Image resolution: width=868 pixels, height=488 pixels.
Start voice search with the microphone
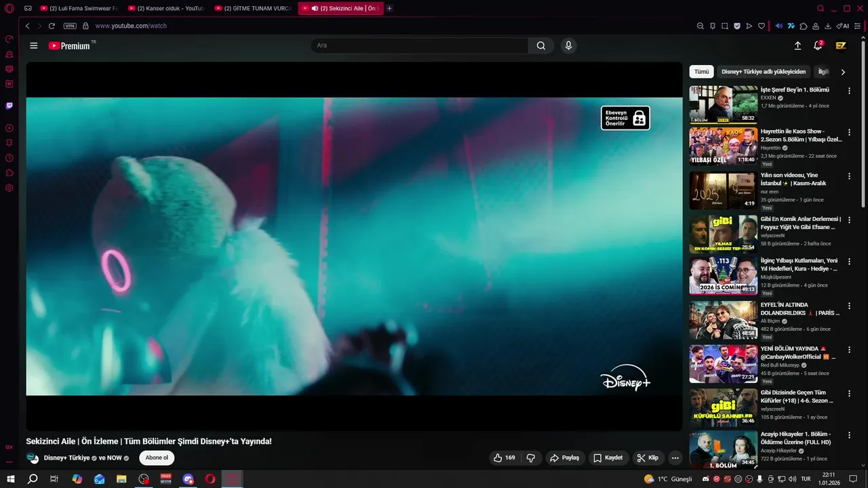568,45
